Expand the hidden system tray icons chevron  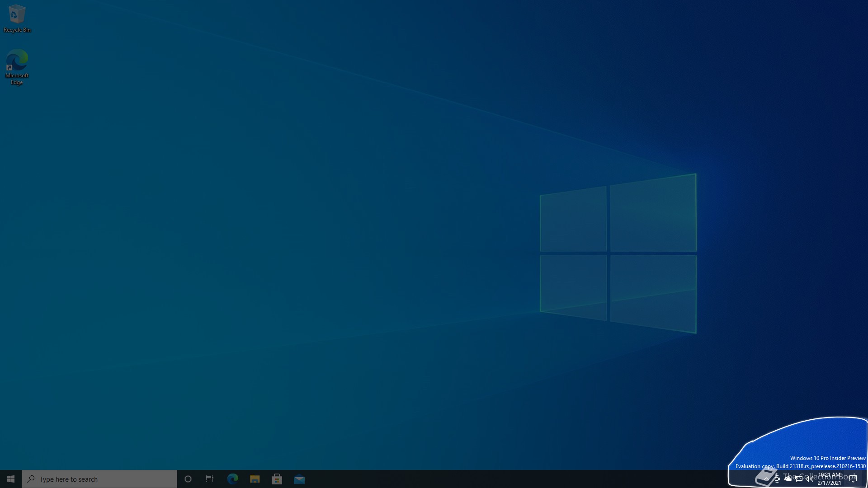coord(766,479)
